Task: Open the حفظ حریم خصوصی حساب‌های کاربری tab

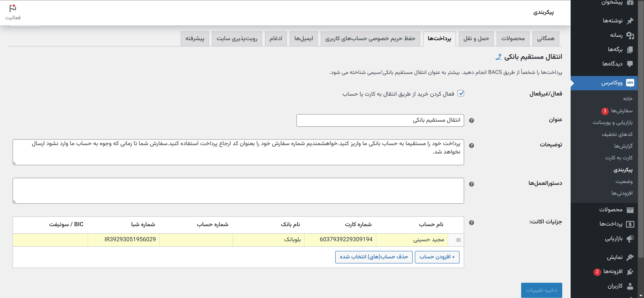Action: tap(370, 39)
